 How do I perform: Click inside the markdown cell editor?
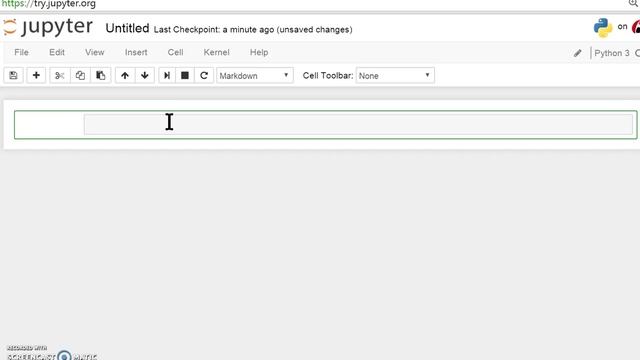(x=358, y=124)
